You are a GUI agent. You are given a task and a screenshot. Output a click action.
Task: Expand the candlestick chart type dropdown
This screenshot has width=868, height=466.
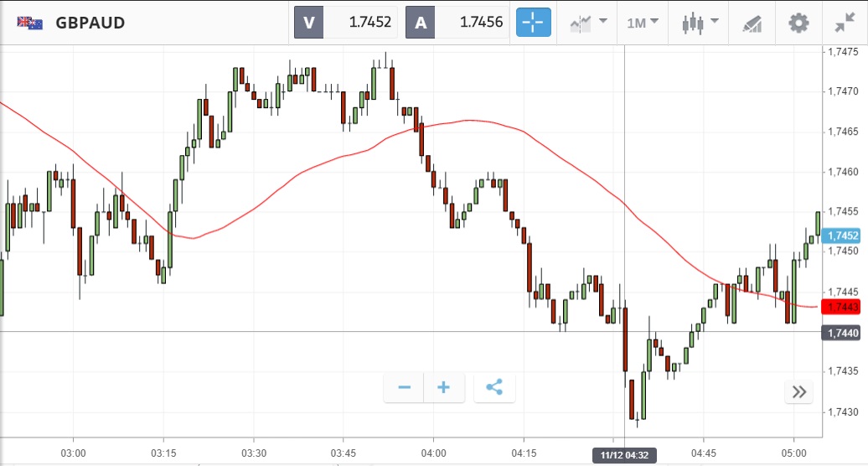pos(700,23)
